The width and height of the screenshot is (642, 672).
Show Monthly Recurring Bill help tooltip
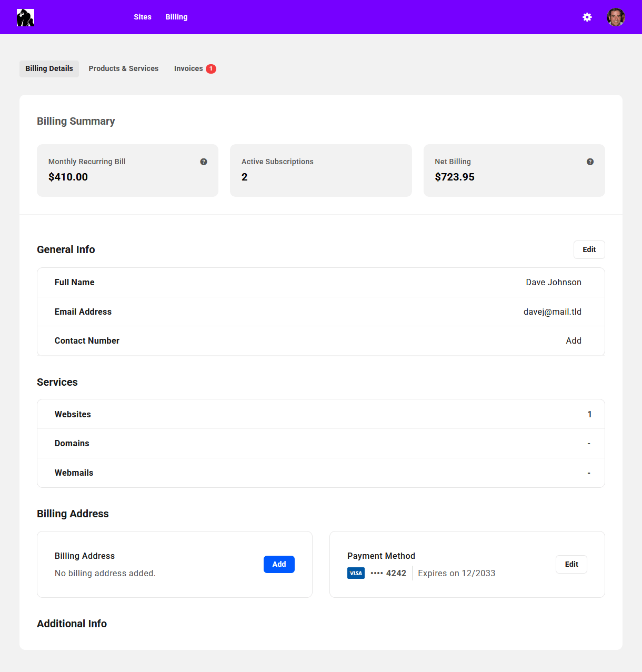tap(204, 162)
